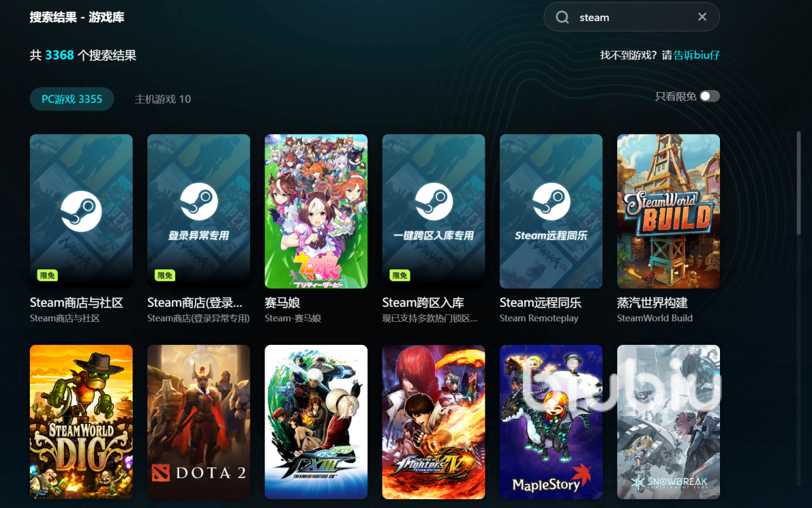Open the Steam商店与社区 Steam logo tile
The image size is (812, 508).
[x=81, y=211]
